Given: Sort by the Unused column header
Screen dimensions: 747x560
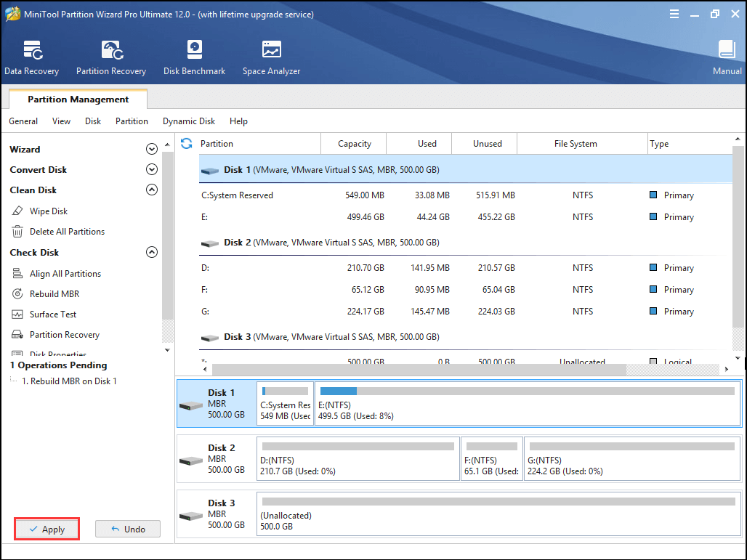Looking at the screenshot, I should (485, 144).
